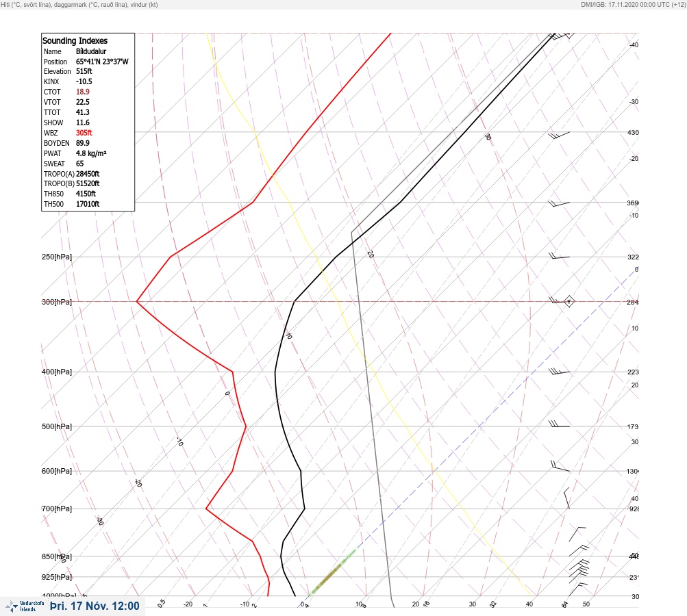Click the 300[hPa] pressure label
Screen dimensions: 687x616
pos(57,302)
